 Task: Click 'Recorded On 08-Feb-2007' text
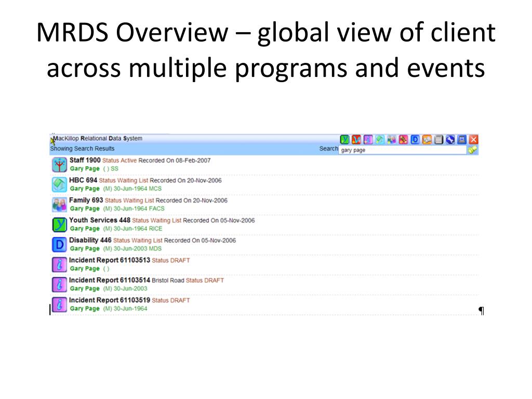pos(175,161)
